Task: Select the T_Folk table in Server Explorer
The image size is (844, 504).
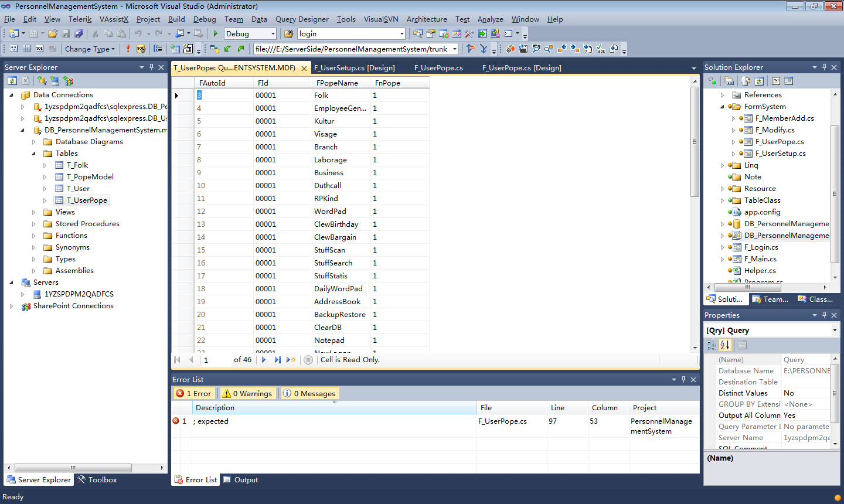Action: pyautogui.click(x=77, y=165)
